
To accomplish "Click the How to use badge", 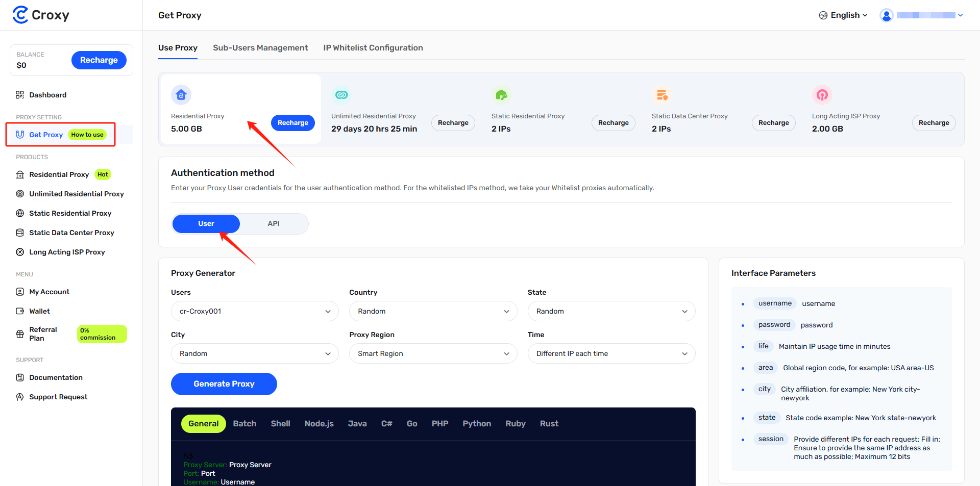I will click(87, 135).
